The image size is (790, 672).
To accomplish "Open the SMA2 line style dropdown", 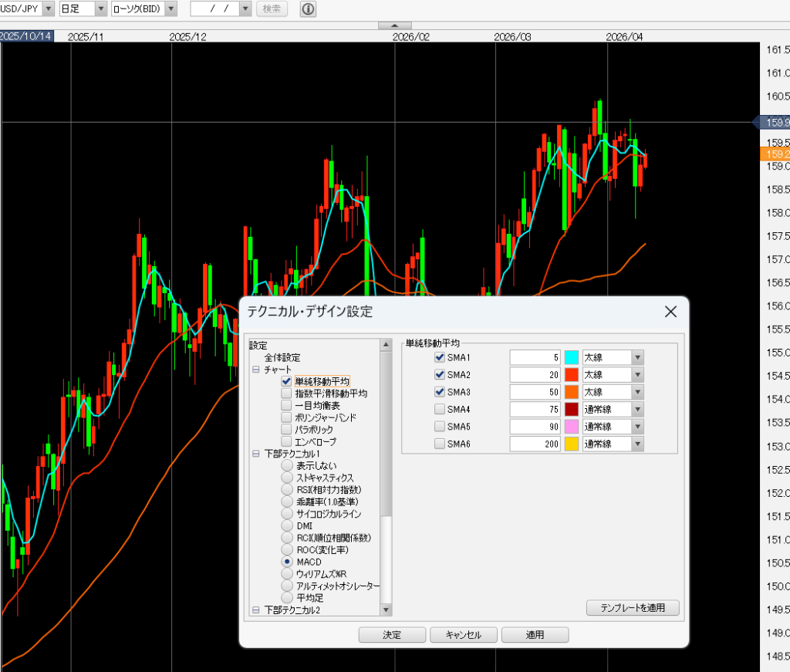I will [x=637, y=375].
